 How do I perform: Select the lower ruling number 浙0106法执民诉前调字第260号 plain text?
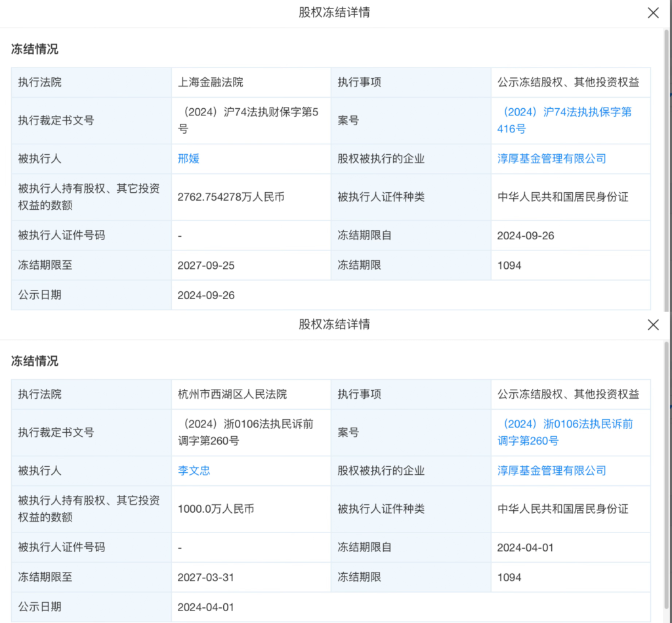[245, 432]
